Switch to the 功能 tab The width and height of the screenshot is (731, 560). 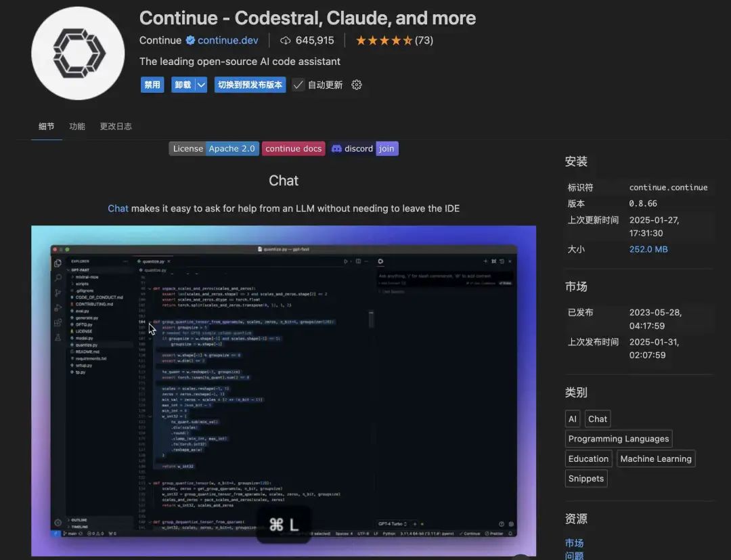pyautogui.click(x=77, y=127)
